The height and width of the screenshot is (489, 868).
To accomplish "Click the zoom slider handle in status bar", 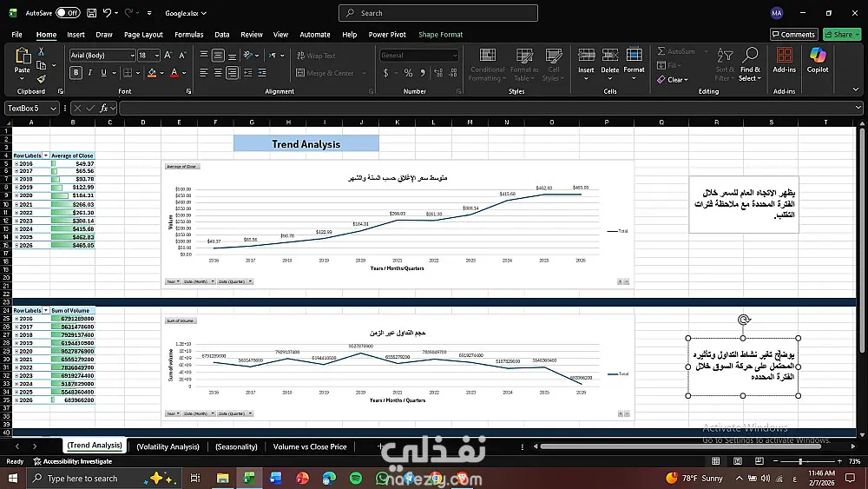I will (x=800, y=460).
